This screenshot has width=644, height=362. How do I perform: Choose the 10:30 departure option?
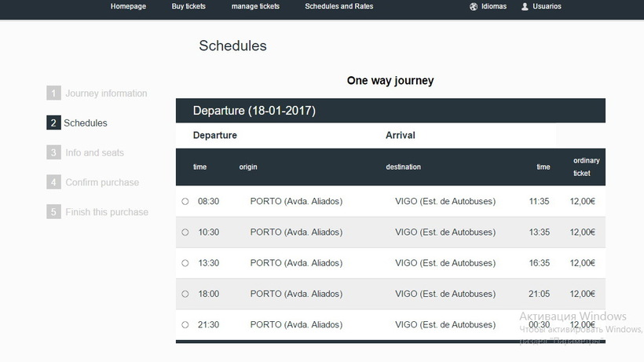[185, 232]
